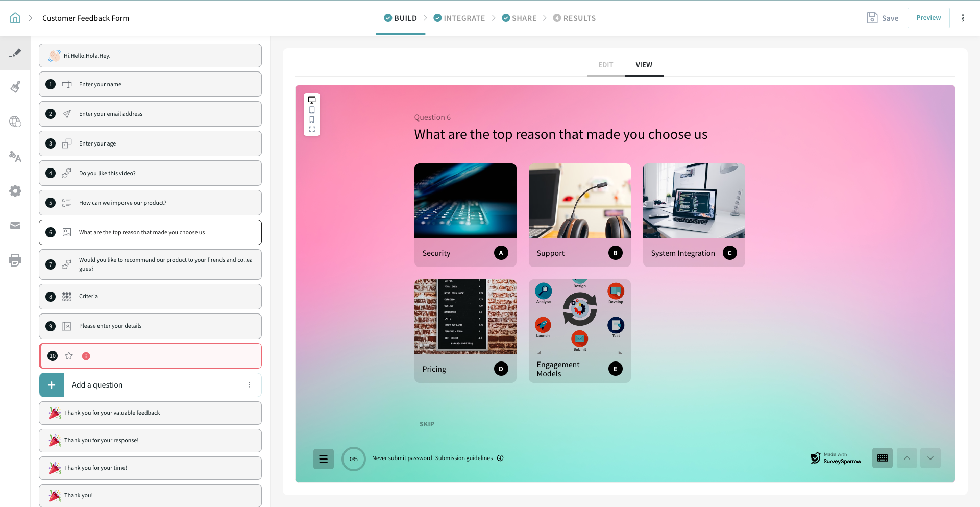The height and width of the screenshot is (507, 980).
Task: Switch preview to desktop device view
Action: tap(312, 100)
